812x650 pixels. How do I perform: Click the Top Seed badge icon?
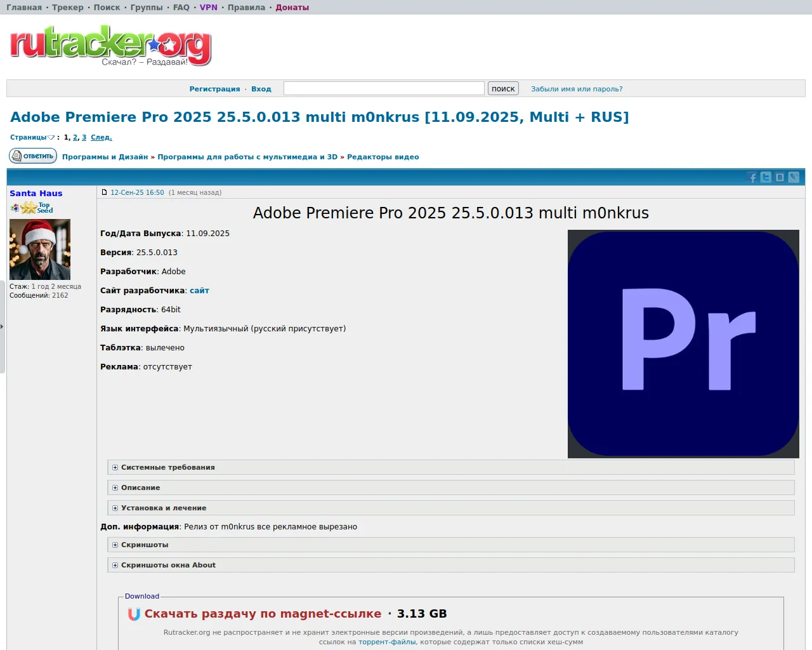44,208
